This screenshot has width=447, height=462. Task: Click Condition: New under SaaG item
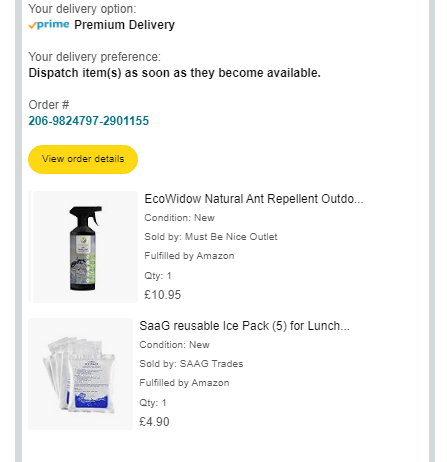(174, 345)
